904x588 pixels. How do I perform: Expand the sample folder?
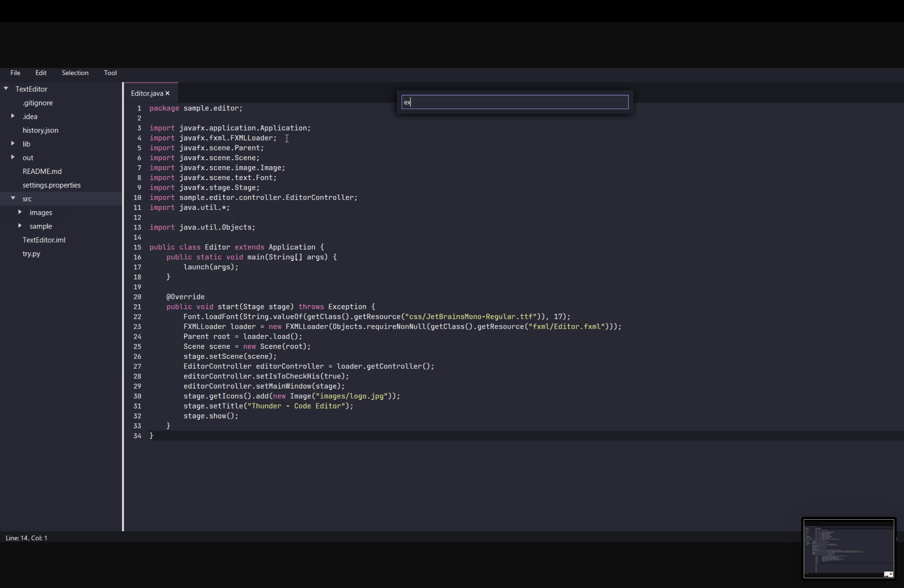(20, 226)
